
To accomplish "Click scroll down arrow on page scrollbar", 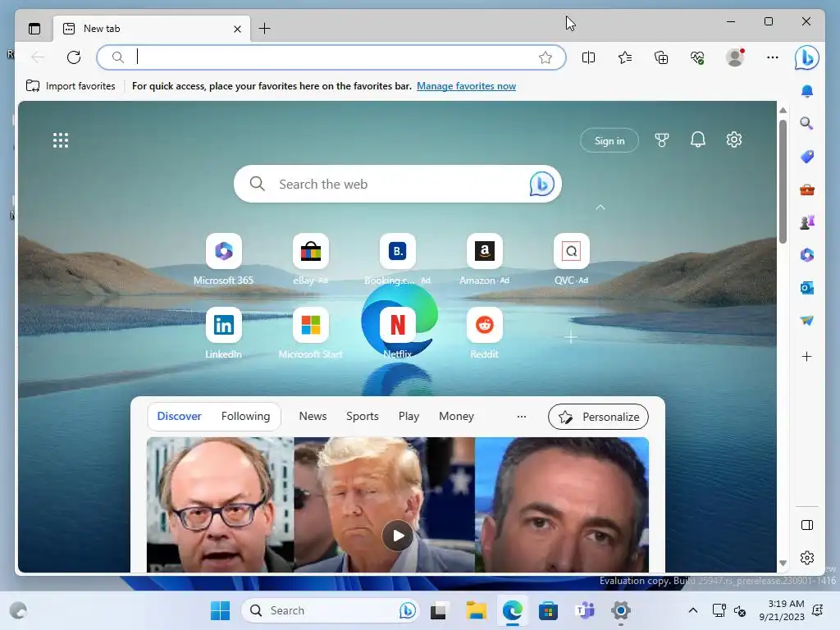I will pyautogui.click(x=783, y=563).
